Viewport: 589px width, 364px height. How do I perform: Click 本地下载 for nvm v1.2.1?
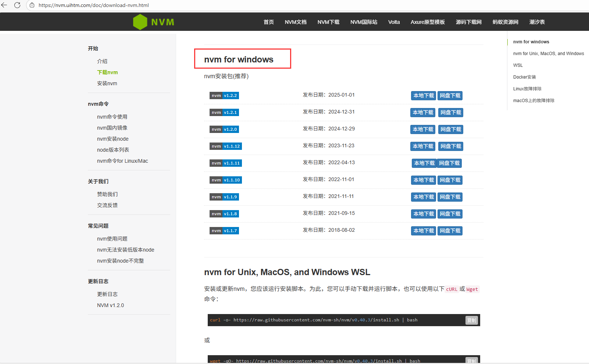point(423,112)
